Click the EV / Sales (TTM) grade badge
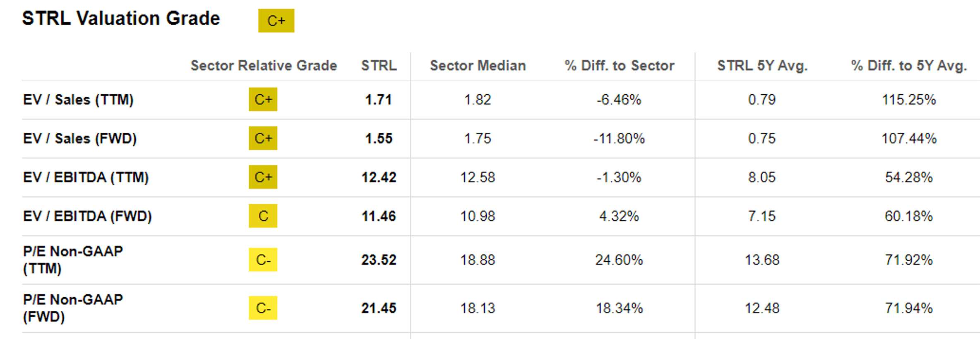The height and width of the screenshot is (339, 980). coord(263,99)
